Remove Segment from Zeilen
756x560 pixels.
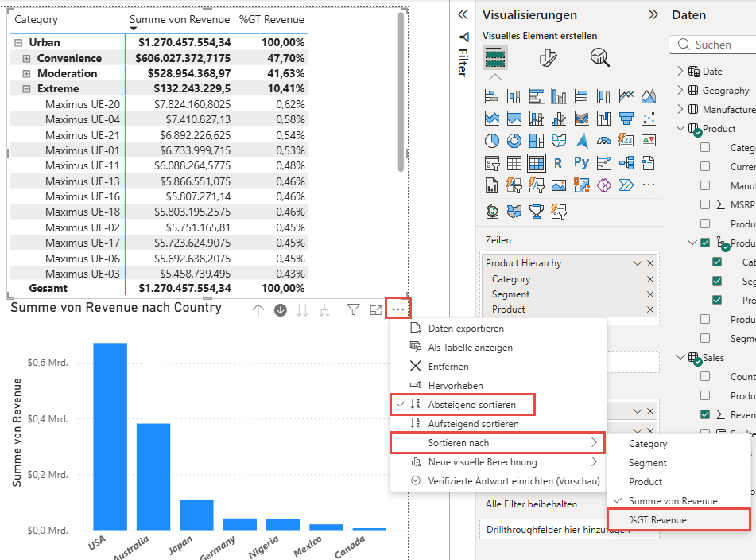pyautogui.click(x=650, y=294)
